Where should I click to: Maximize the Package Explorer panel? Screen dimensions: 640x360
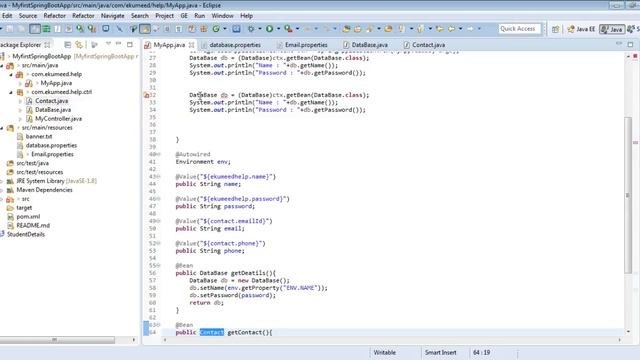click(130, 44)
